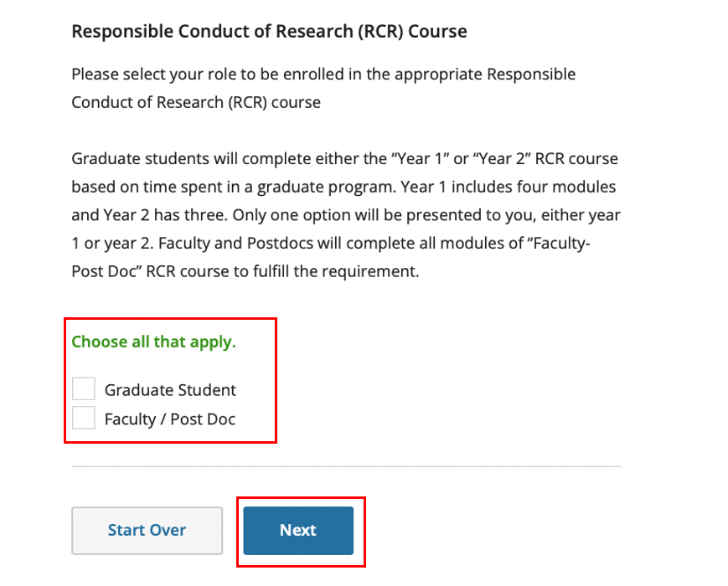Tick the Faculty / Post Doc checkbox
This screenshot has height=586, width=728.
[x=84, y=418]
